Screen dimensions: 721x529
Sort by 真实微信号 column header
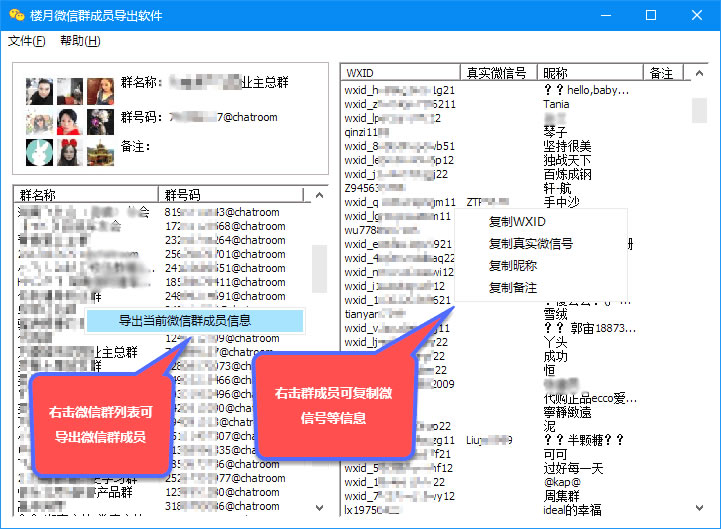tap(498, 73)
